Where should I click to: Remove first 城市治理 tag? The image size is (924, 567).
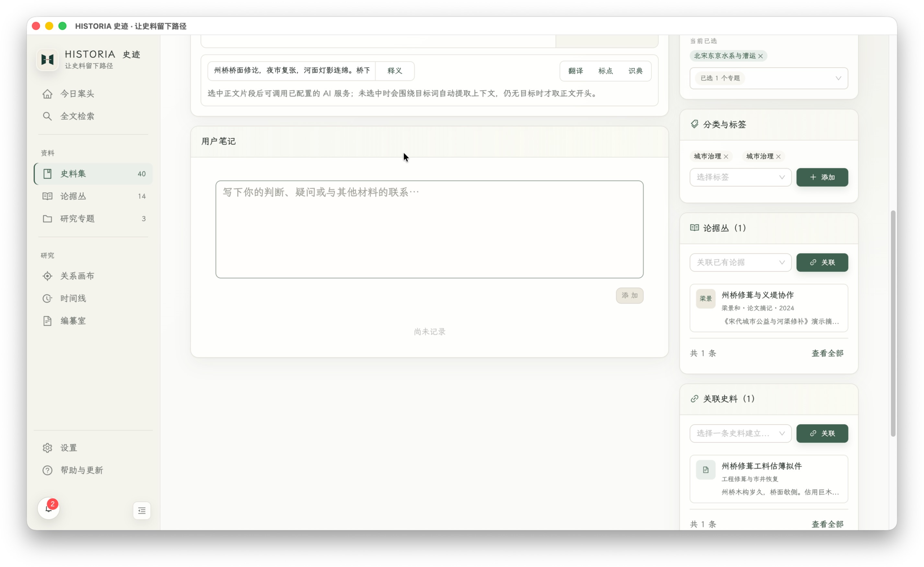(x=726, y=157)
